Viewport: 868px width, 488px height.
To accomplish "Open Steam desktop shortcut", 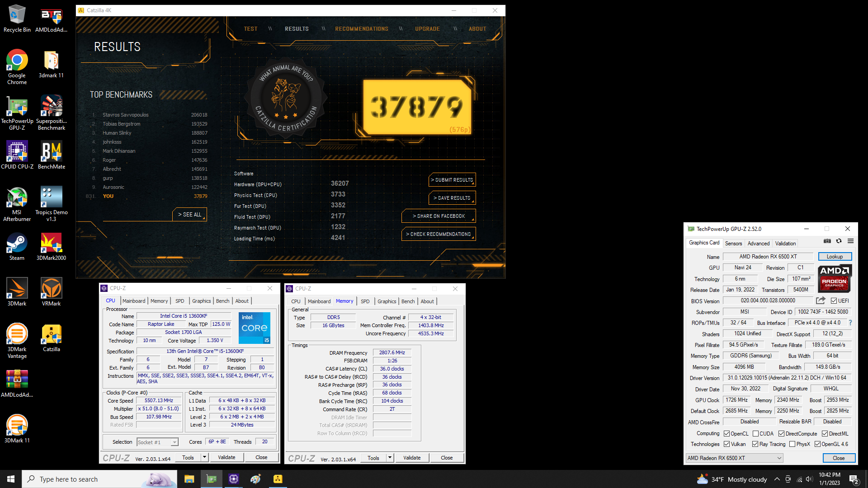I will [x=17, y=247].
